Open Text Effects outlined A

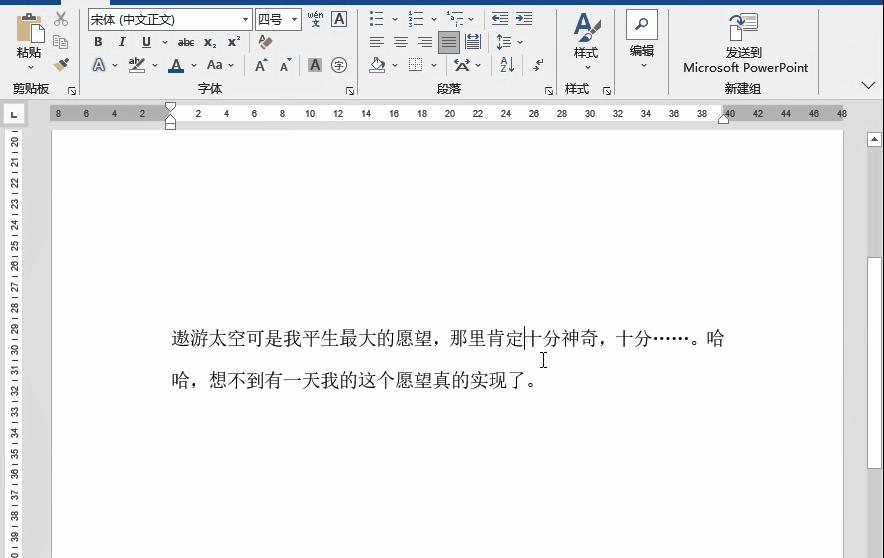pyautogui.click(x=99, y=65)
